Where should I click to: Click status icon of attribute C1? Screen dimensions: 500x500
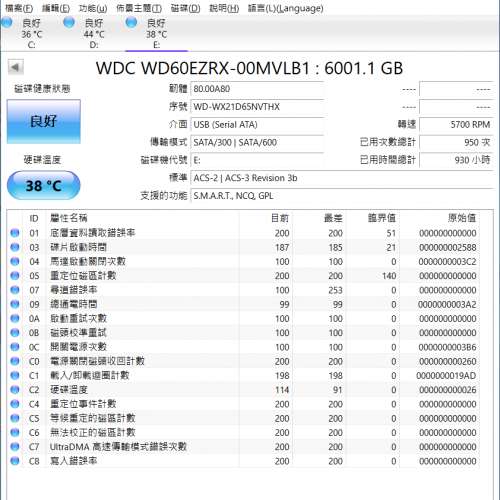point(15,376)
